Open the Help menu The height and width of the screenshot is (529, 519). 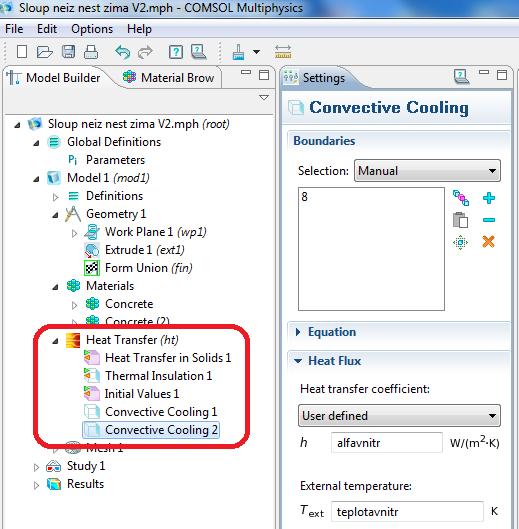coord(139,29)
